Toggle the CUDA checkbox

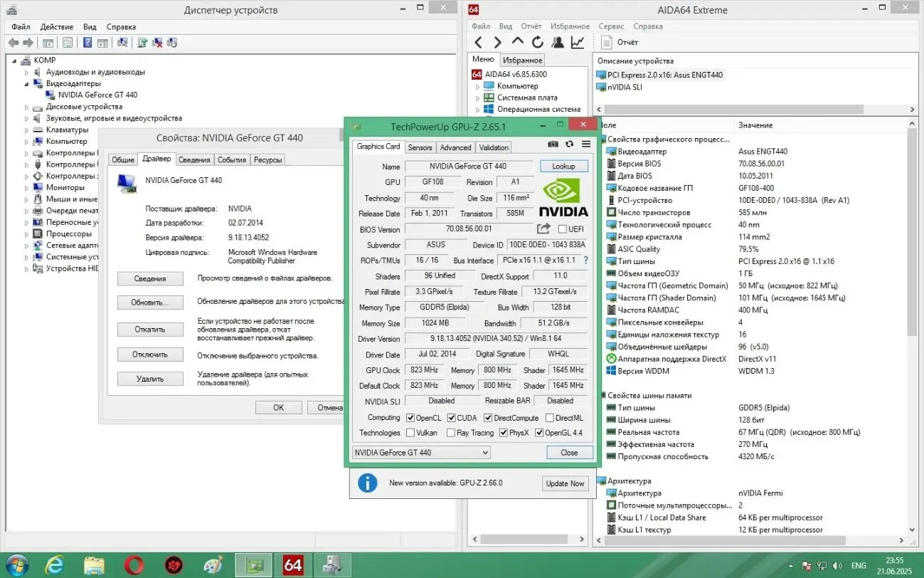[x=451, y=418]
